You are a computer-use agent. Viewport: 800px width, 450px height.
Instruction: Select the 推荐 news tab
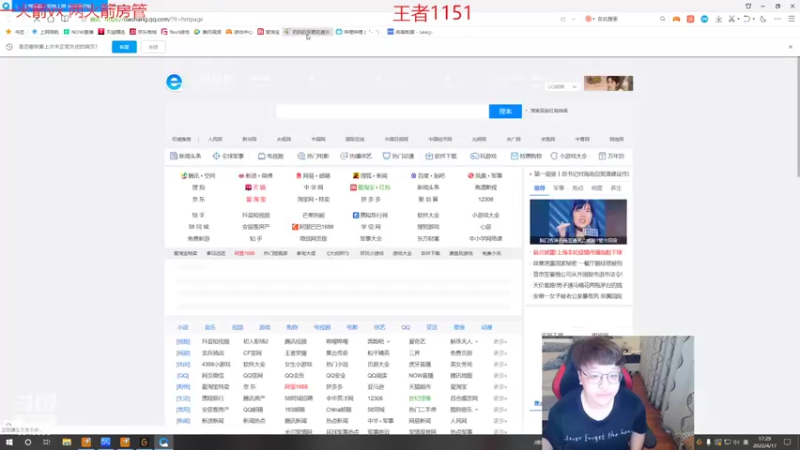pos(539,188)
